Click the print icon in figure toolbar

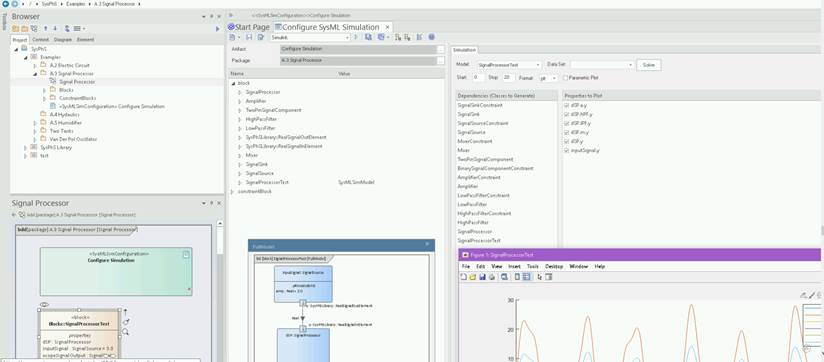[x=491, y=277]
